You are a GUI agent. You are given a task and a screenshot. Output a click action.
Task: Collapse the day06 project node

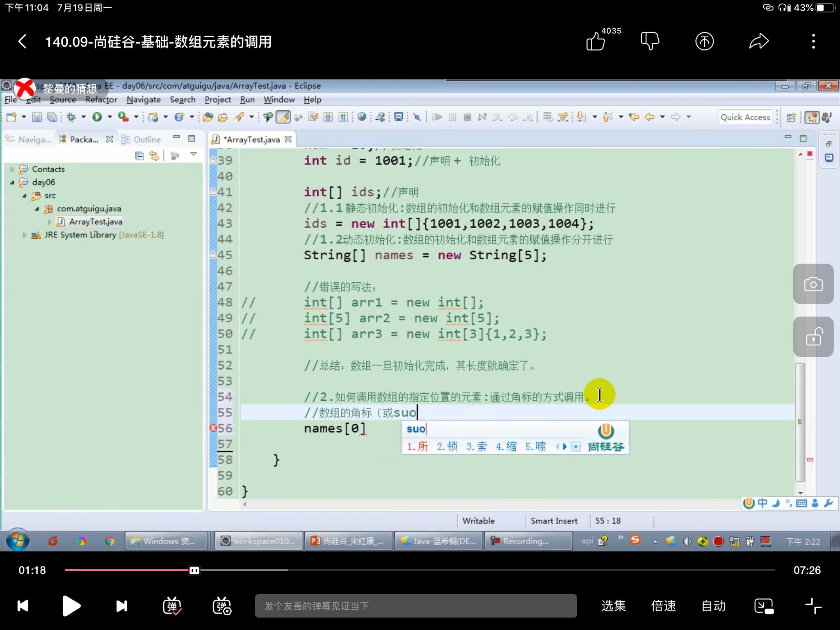point(12,183)
